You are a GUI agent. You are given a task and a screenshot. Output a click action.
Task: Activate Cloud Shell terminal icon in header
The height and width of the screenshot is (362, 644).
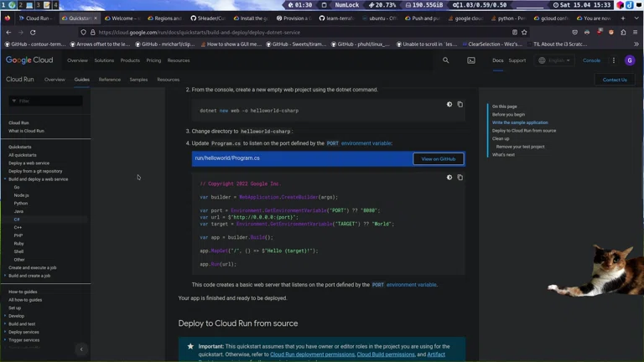(x=471, y=60)
